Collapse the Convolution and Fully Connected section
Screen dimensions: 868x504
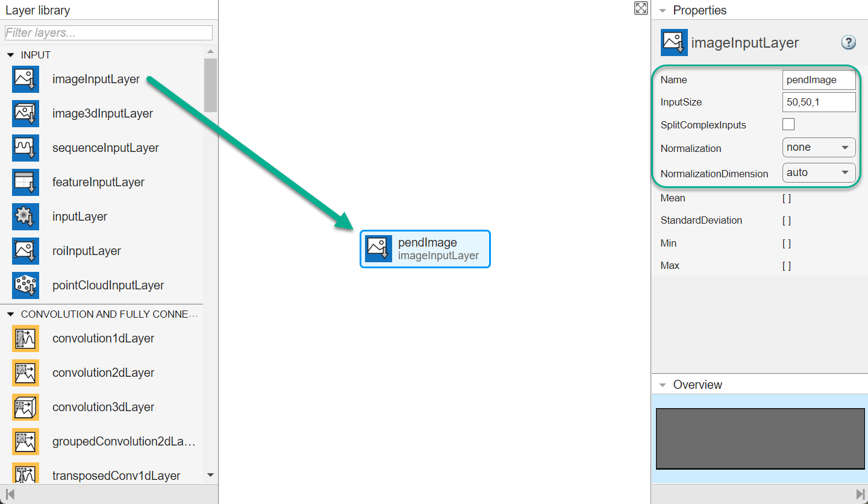point(10,314)
